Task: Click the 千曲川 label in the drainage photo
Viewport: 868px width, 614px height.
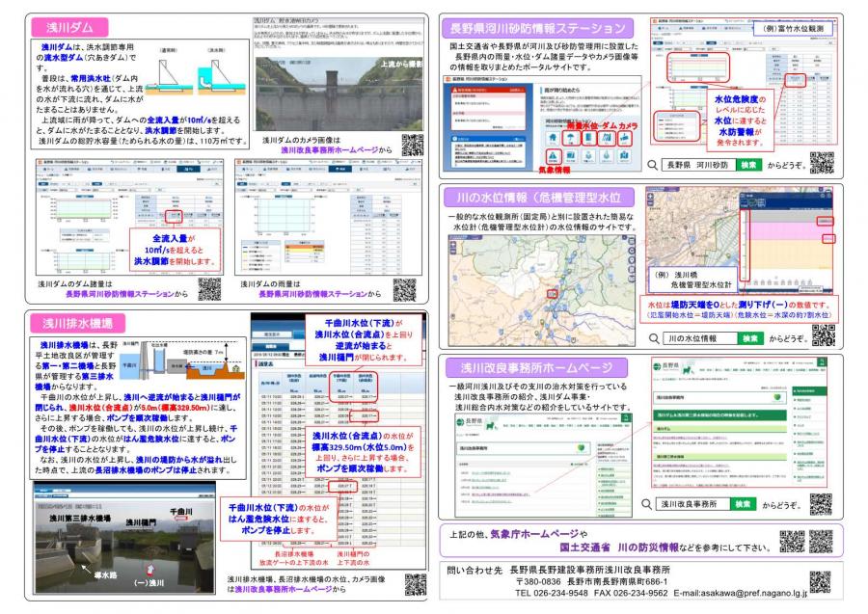Action: click(x=181, y=512)
